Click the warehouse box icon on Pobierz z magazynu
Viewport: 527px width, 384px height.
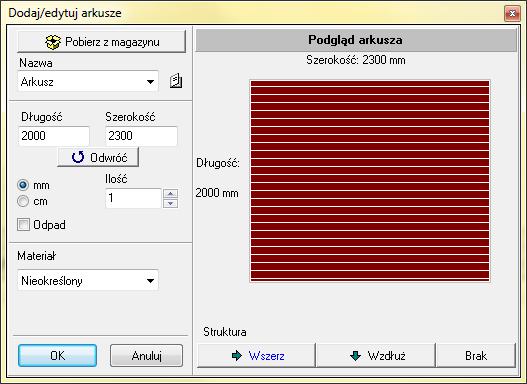click(53, 42)
